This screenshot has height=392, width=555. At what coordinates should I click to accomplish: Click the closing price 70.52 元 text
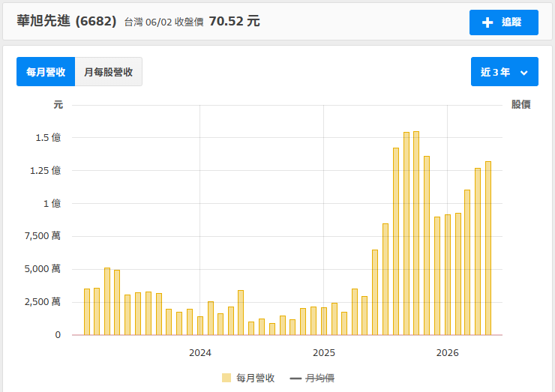pos(234,21)
